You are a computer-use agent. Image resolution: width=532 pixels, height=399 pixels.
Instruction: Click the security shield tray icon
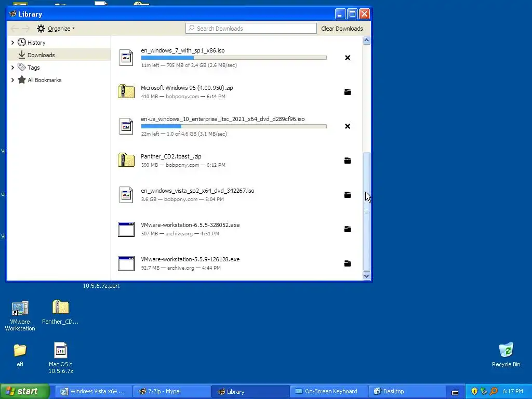[x=474, y=391]
